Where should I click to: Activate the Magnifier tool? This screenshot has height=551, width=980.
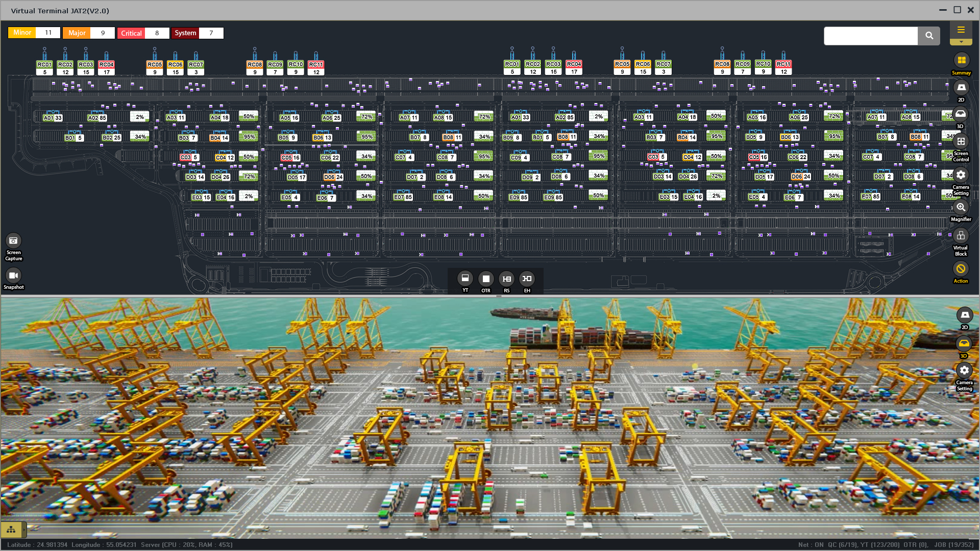961,207
